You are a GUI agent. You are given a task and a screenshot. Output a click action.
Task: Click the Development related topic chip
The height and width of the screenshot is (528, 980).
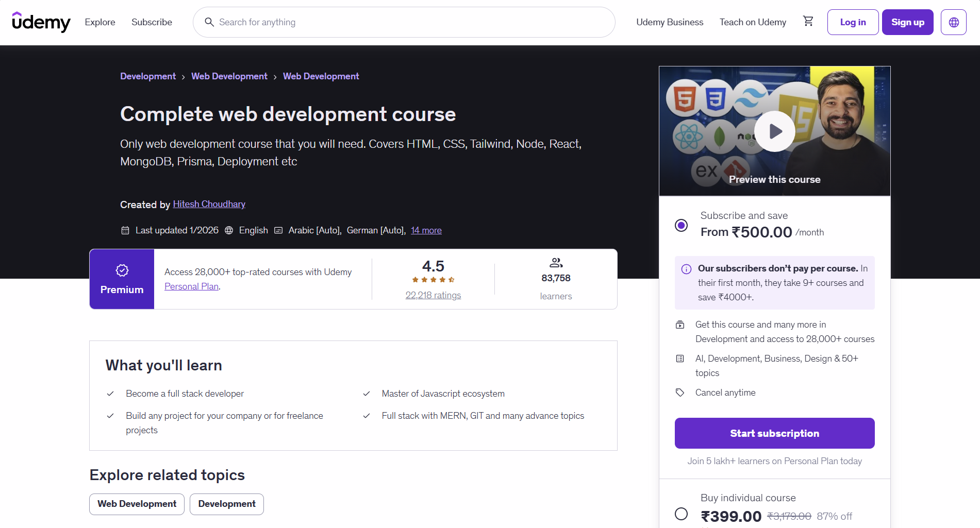click(x=227, y=504)
